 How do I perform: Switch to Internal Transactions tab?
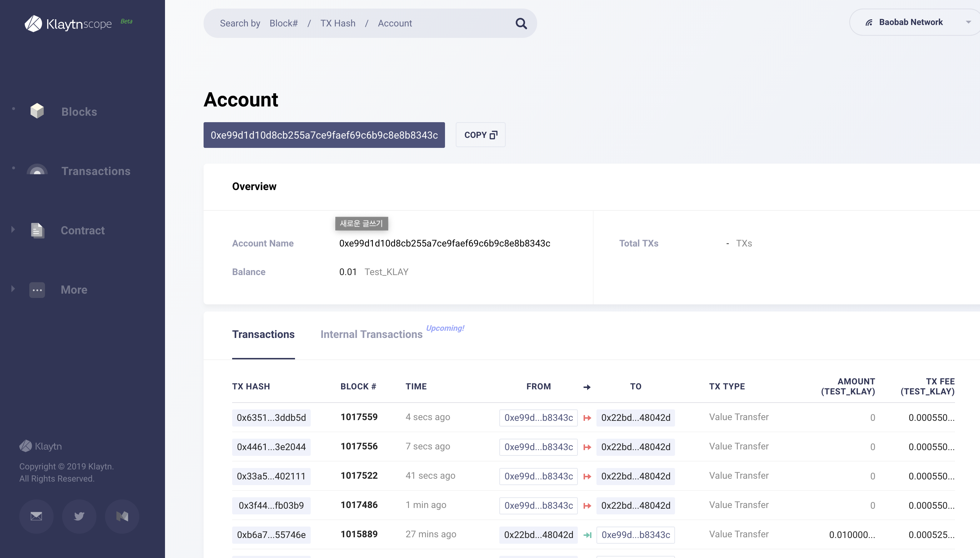[371, 335]
